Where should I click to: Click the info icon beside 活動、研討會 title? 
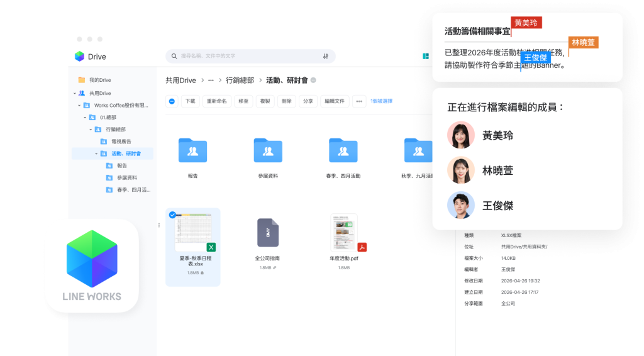313,81
